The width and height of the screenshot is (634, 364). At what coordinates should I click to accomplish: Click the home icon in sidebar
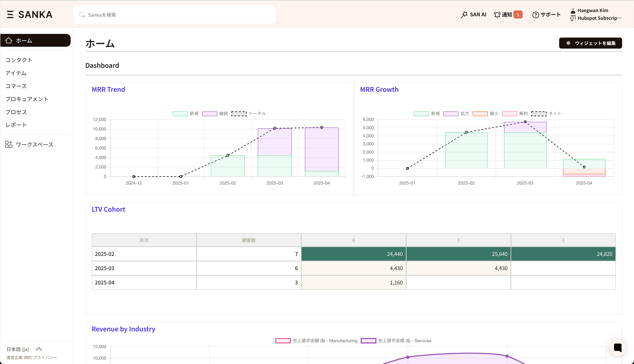pos(9,40)
